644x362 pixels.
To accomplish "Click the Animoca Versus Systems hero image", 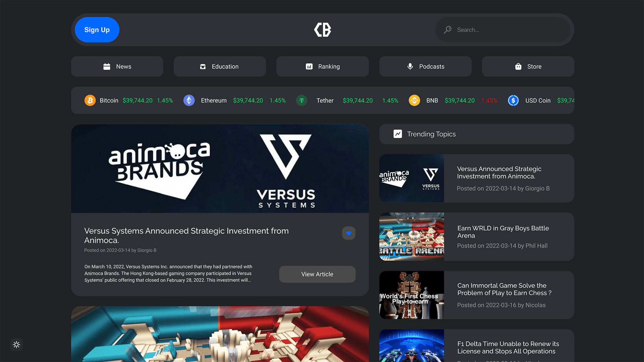I will click(x=220, y=169).
